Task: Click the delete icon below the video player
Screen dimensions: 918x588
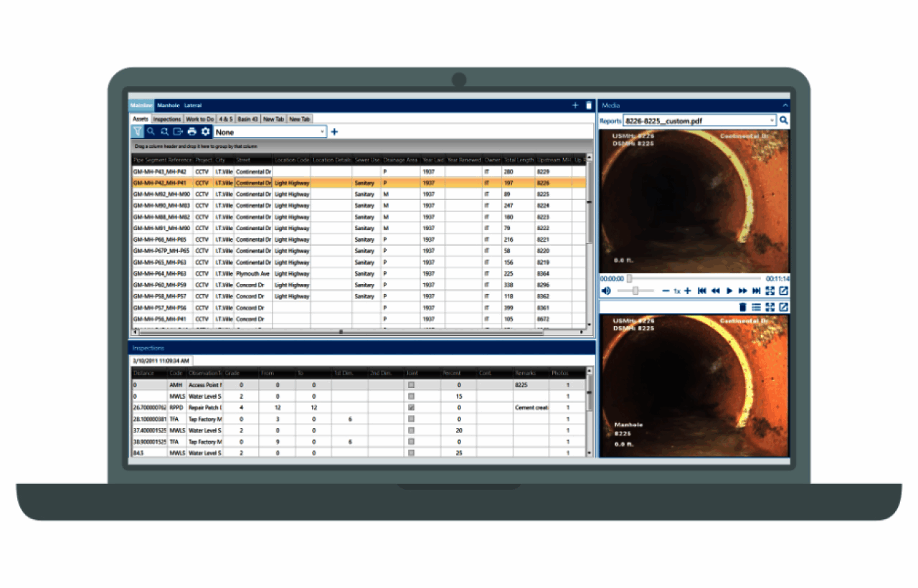Action: pos(743,306)
